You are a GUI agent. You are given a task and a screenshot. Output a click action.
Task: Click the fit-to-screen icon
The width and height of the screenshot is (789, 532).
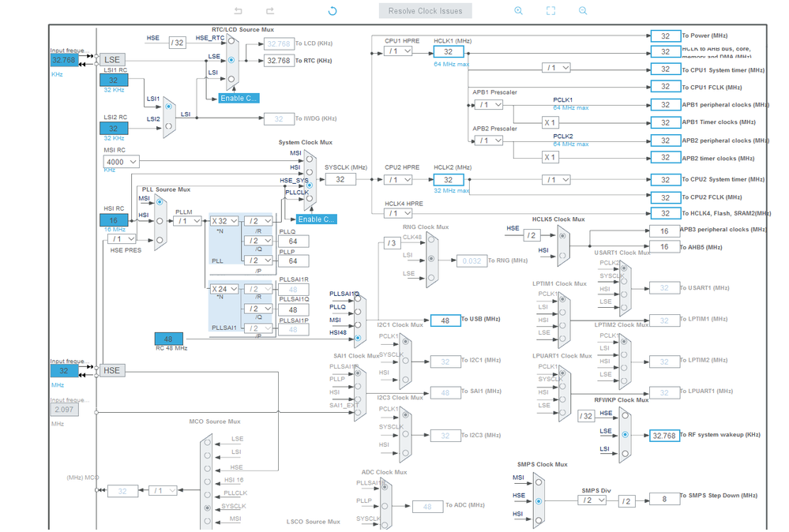[551, 10]
